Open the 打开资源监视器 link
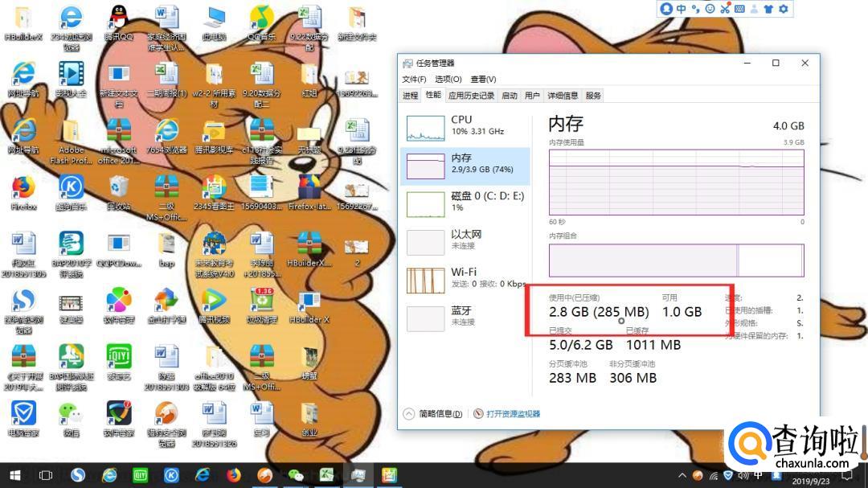Screen dimensions: 868x488 pos(507,414)
